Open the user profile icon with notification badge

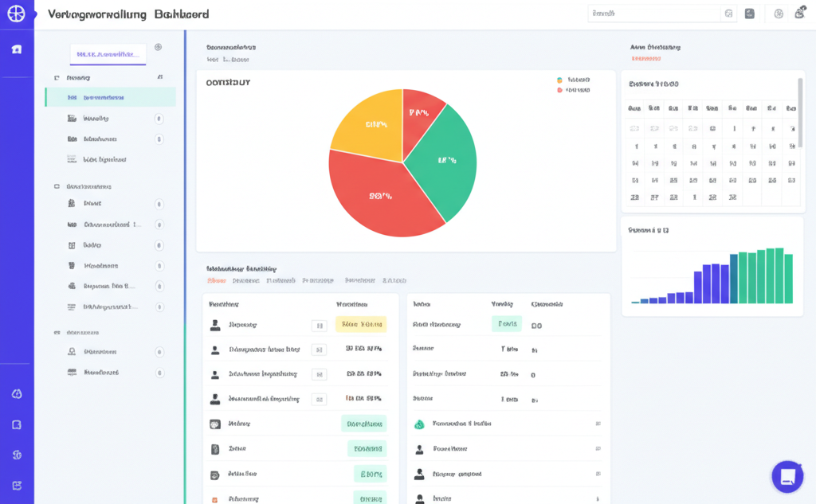(800, 14)
